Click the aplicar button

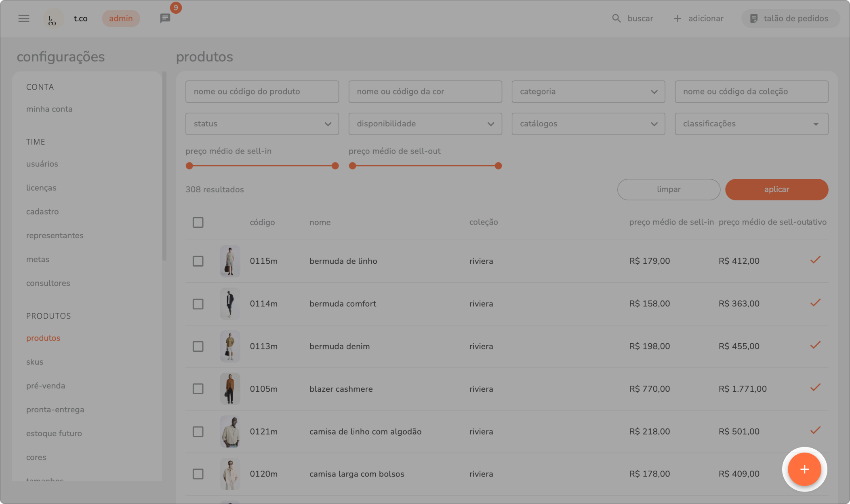point(776,189)
